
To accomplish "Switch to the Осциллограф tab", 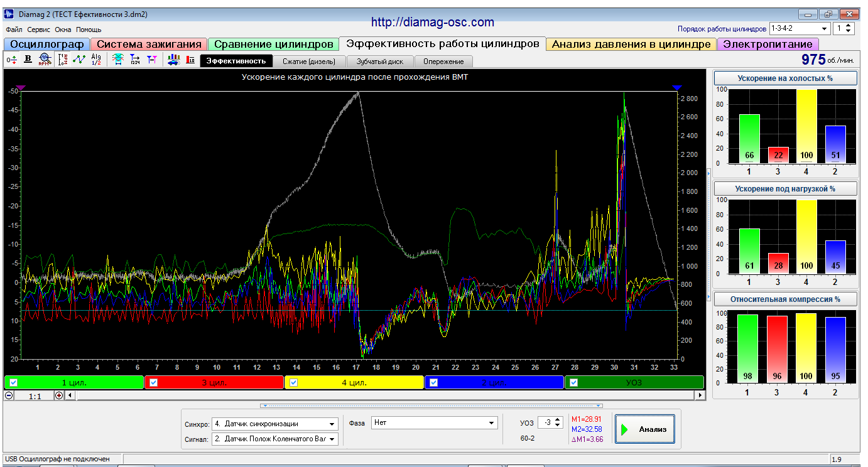I will pos(46,45).
